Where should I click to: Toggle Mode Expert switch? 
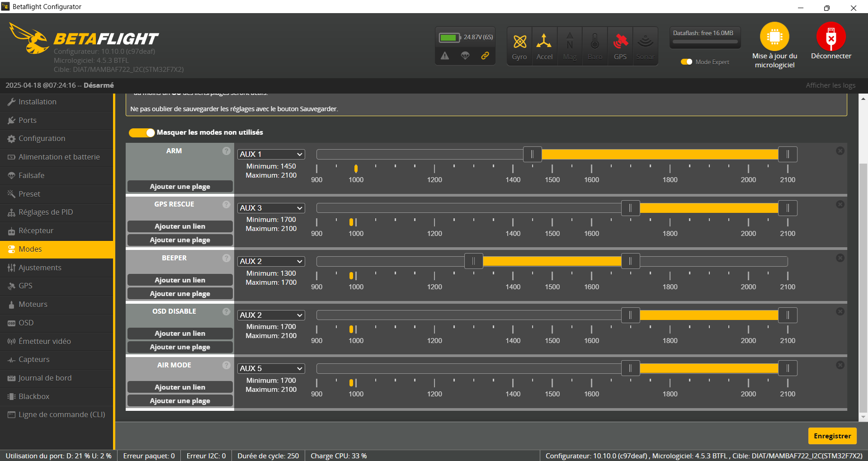point(686,62)
